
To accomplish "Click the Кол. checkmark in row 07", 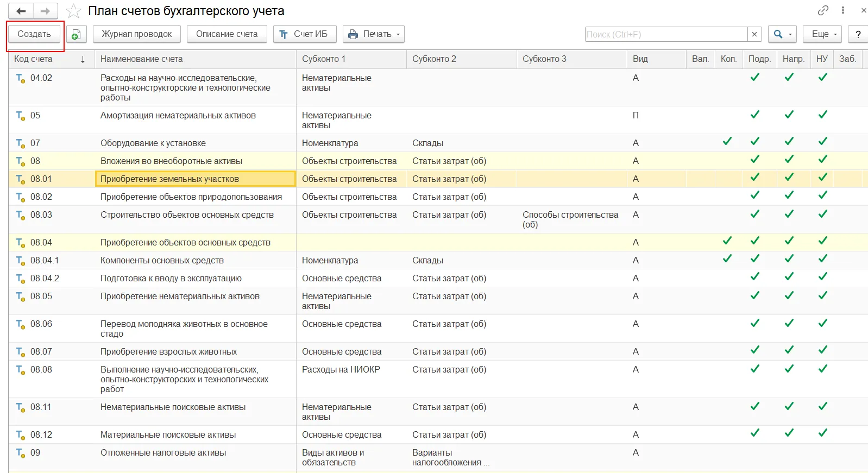I will pyautogui.click(x=727, y=141).
